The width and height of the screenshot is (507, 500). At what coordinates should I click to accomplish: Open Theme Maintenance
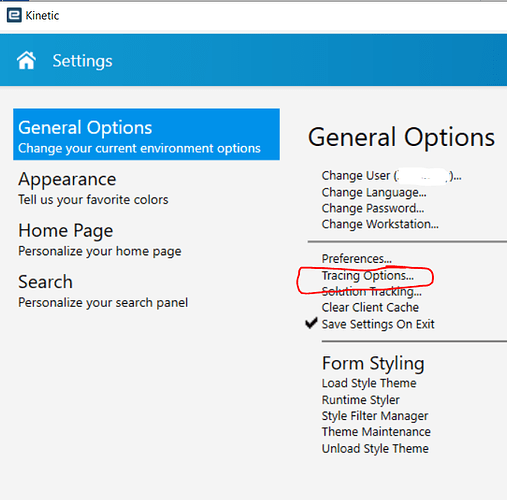coord(376,432)
